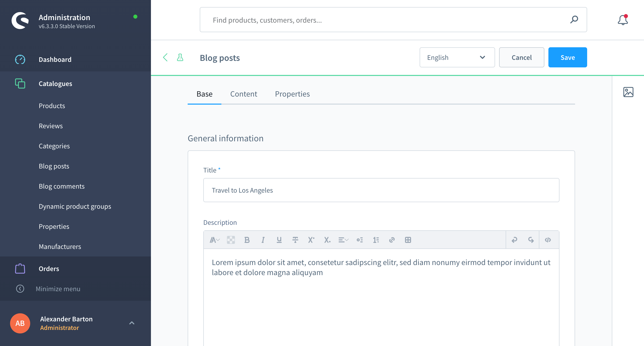Insert a link in description
644x346 pixels.
392,240
